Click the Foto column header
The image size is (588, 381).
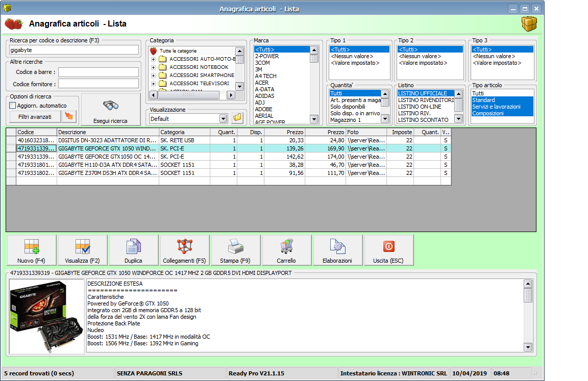pyautogui.click(x=366, y=132)
